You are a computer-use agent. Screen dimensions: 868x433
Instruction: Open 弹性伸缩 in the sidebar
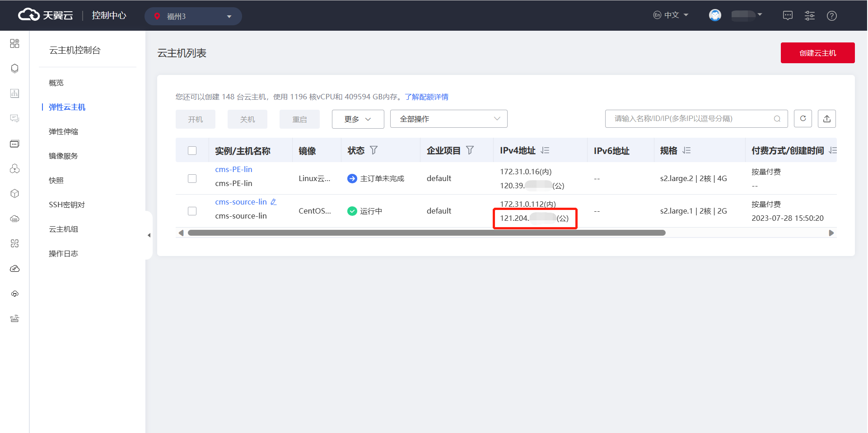[x=63, y=131]
